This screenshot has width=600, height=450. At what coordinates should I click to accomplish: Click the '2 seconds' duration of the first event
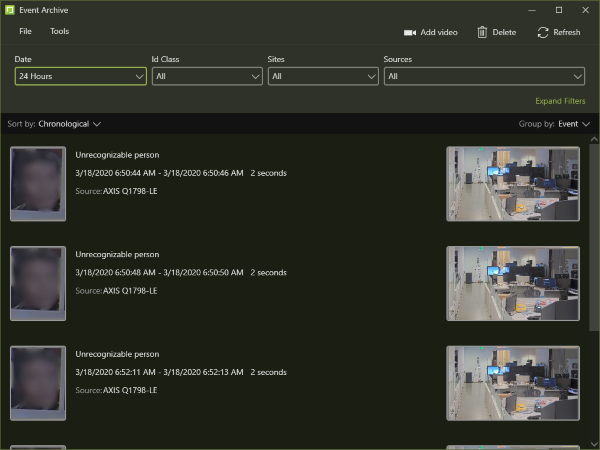(x=269, y=173)
